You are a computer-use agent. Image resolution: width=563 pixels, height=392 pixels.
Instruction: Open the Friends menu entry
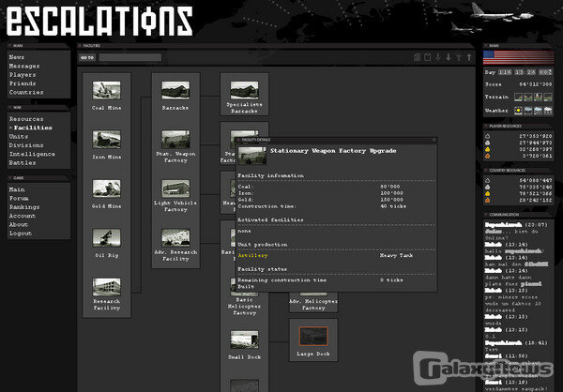pos(23,83)
